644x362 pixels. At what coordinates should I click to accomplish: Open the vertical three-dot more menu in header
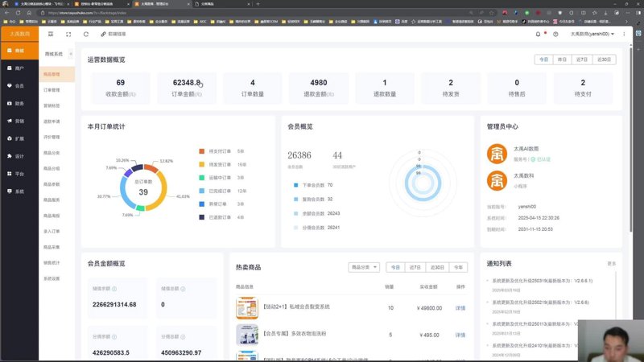pyautogui.click(x=624, y=34)
